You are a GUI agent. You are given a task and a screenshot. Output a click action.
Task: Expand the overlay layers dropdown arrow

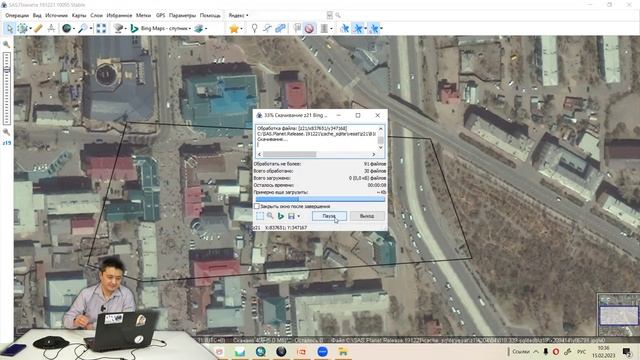[206, 28]
